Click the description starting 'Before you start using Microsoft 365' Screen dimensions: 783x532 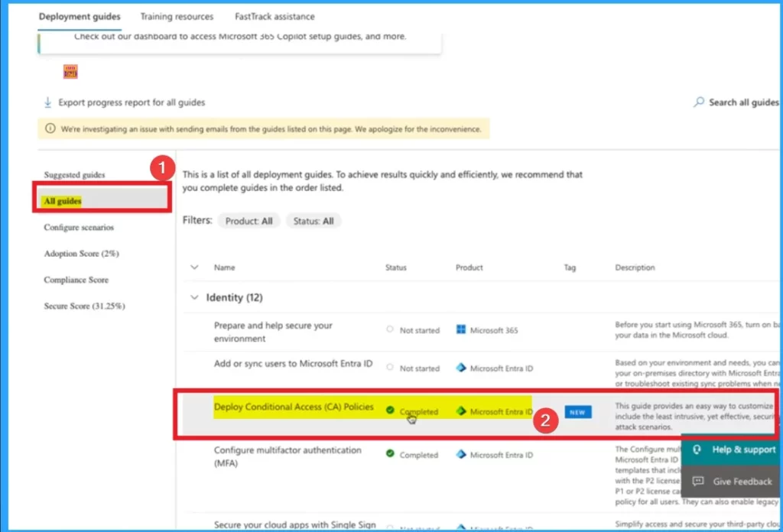697,330
